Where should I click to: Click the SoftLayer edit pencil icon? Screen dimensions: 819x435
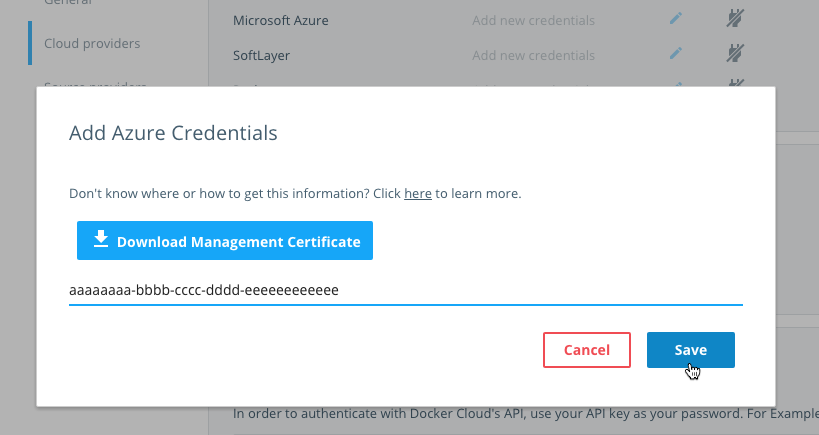point(676,53)
